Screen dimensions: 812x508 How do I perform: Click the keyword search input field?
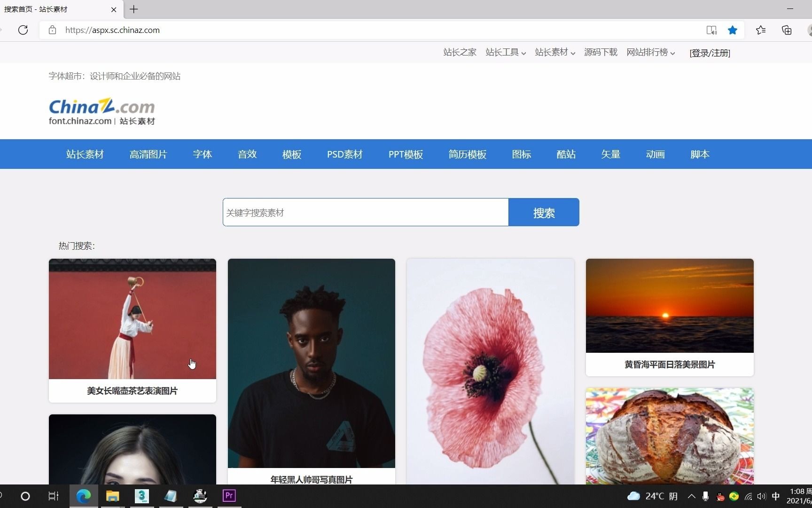pyautogui.click(x=366, y=212)
